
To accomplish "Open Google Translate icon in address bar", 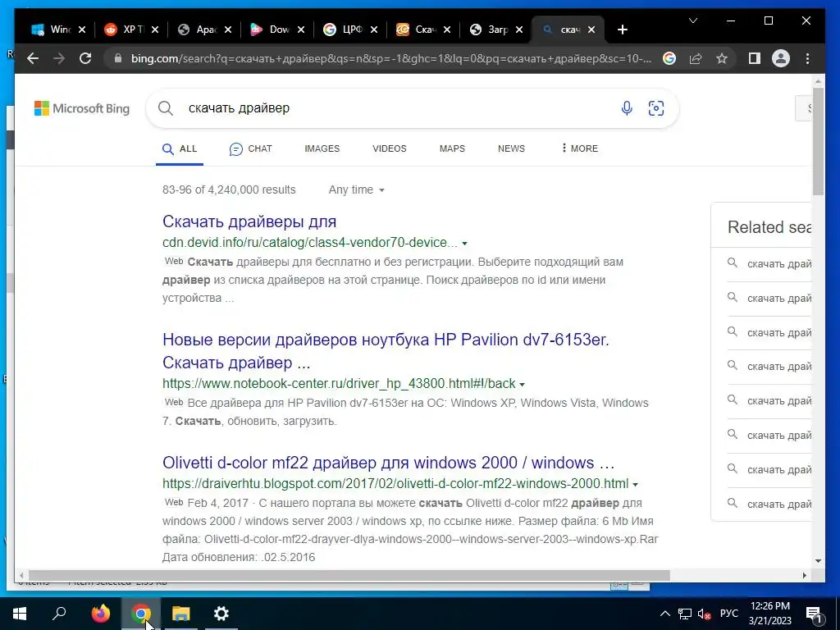I will [669, 58].
